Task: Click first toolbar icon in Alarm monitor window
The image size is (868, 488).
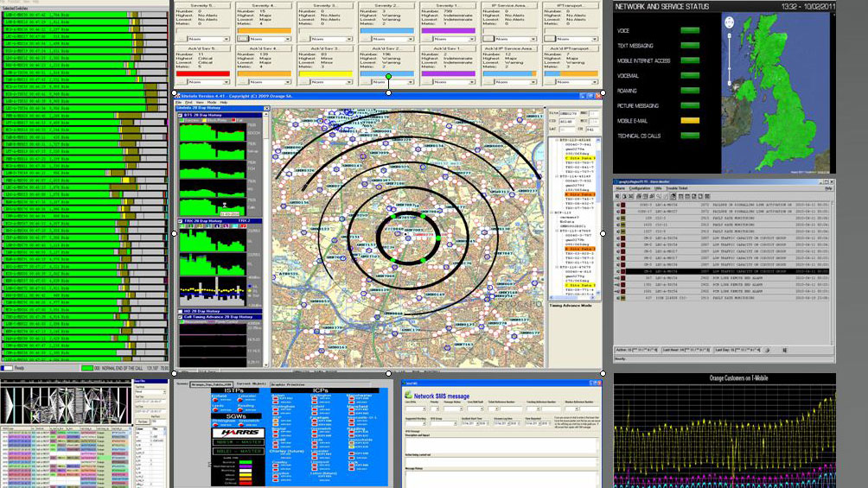Action: pyautogui.click(x=618, y=196)
